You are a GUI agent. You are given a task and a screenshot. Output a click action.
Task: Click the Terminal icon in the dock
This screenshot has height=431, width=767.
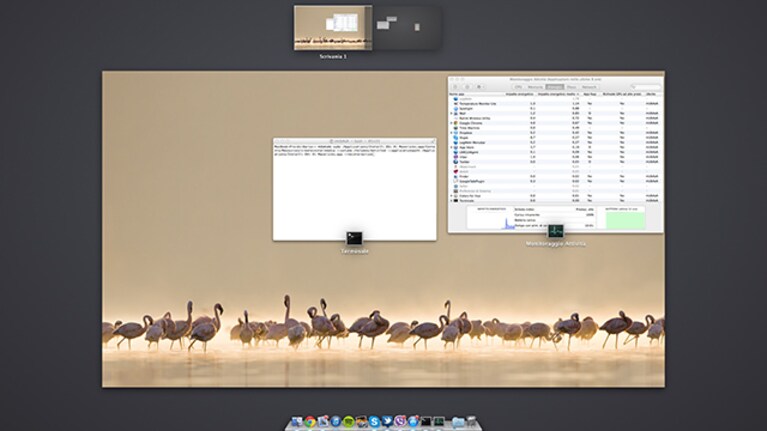426,422
